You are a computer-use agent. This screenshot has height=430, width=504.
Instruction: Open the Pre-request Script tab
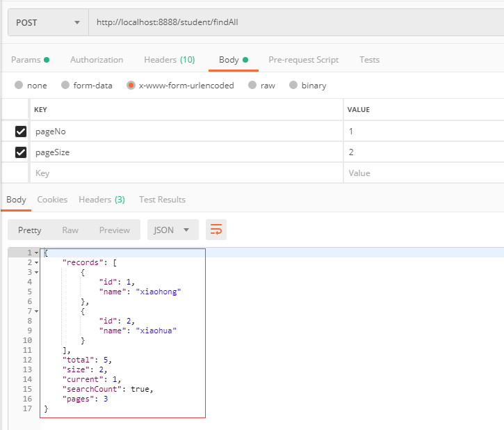304,60
